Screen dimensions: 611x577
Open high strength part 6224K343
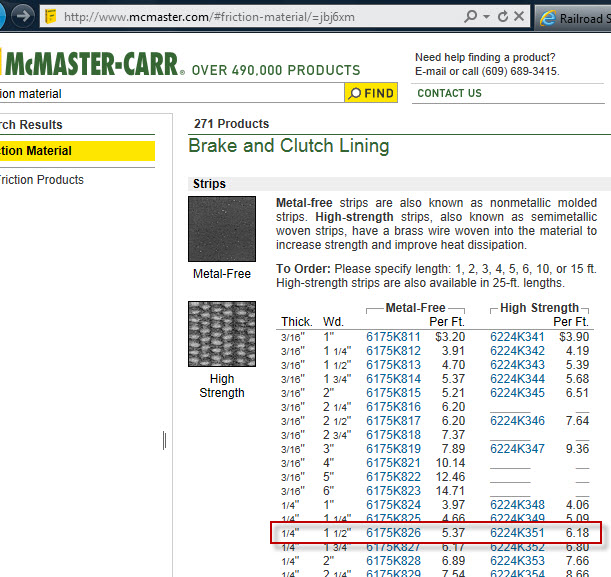[x=517, y=365]
